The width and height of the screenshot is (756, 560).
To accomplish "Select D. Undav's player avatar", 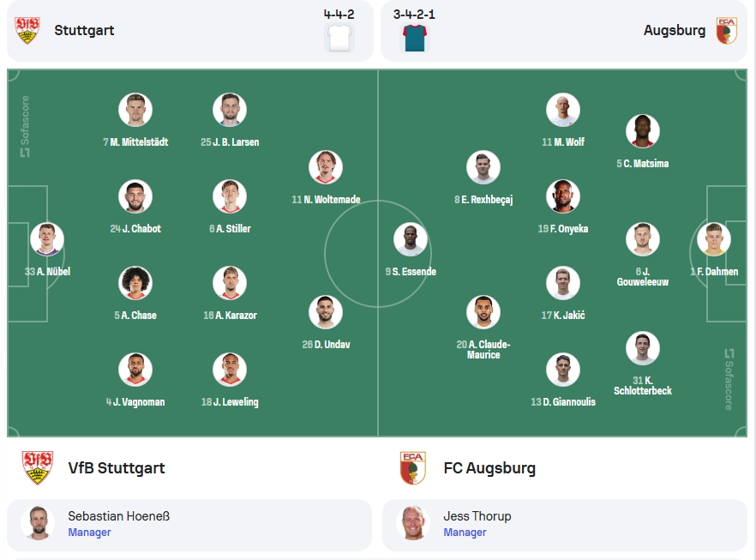I will [x=326, y=312].
